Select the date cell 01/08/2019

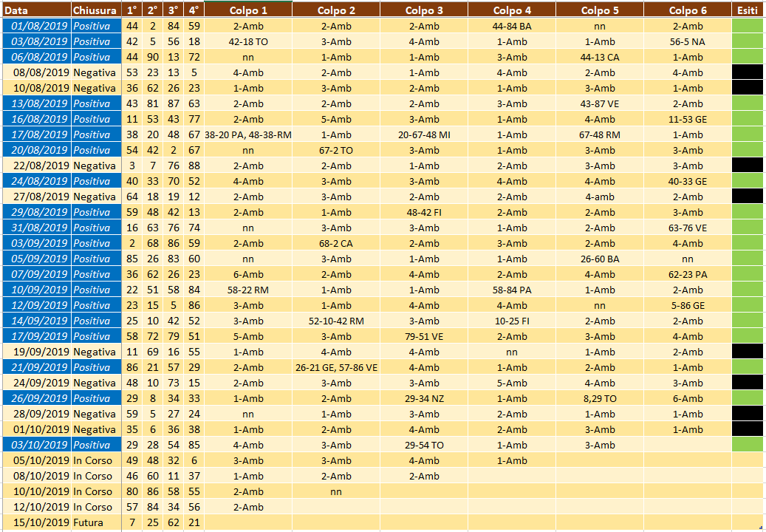[37, 26]
